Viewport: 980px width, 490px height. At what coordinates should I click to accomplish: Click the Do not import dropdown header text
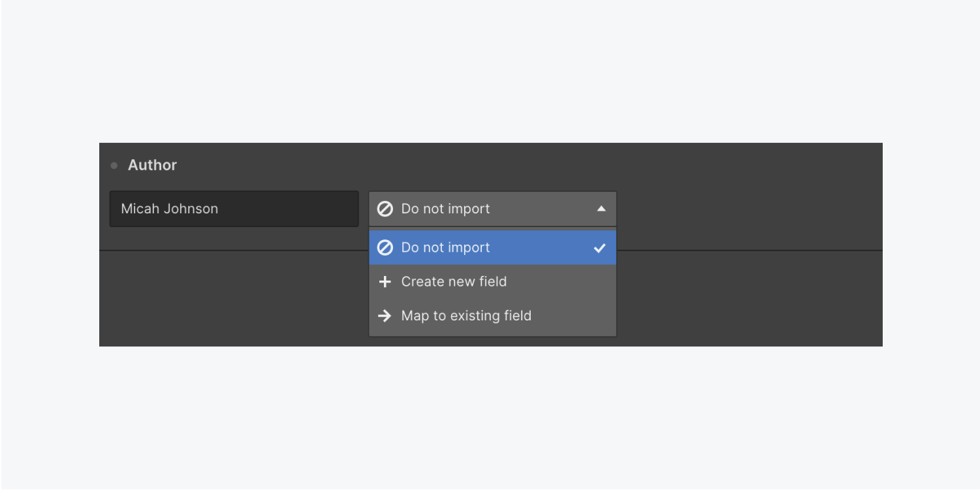(x=445, y=209)
